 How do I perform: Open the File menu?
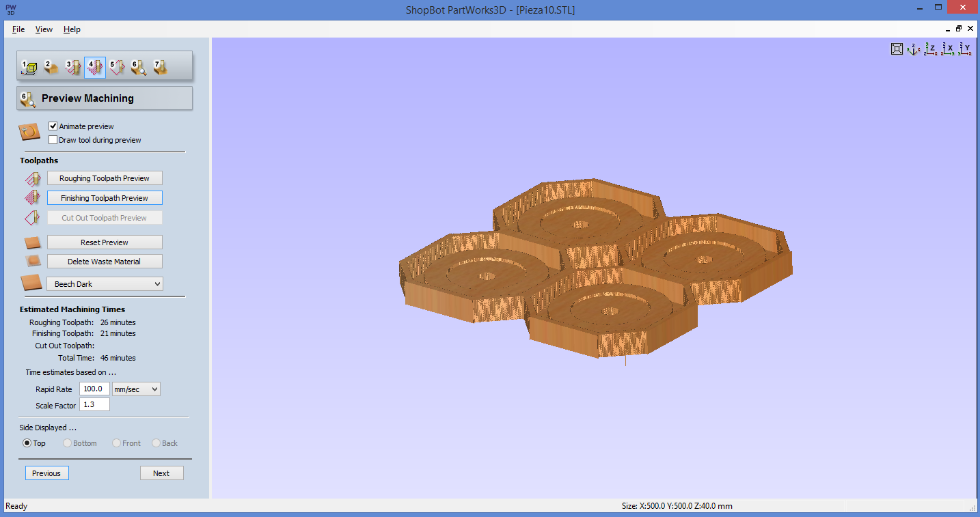point(18,29)
